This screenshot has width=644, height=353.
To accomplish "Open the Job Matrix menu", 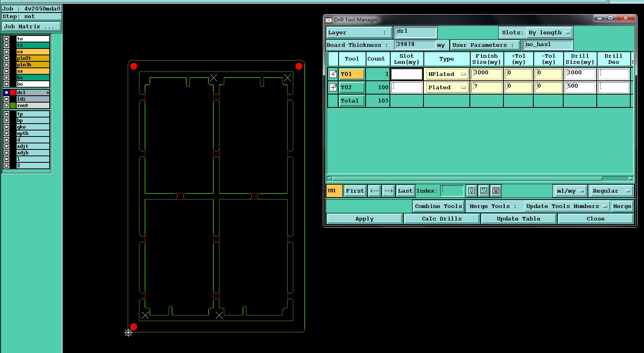I will click(x=32, y=26).
